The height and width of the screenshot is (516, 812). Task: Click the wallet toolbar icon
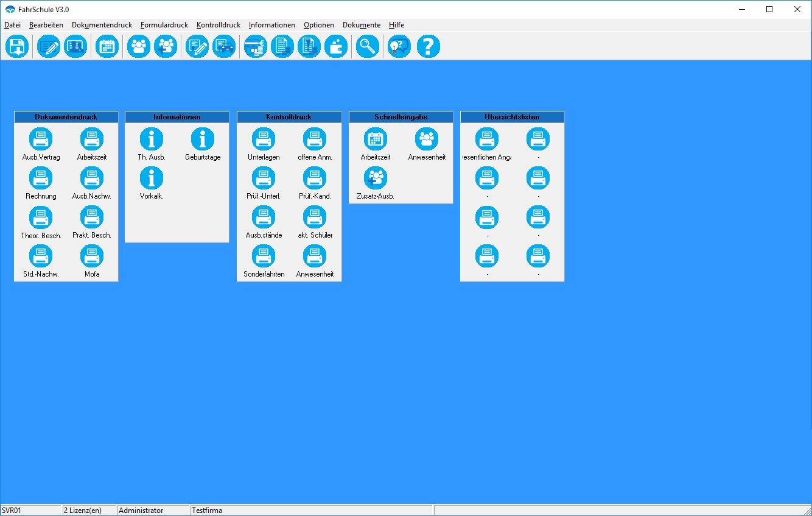(x=336, y=46)
